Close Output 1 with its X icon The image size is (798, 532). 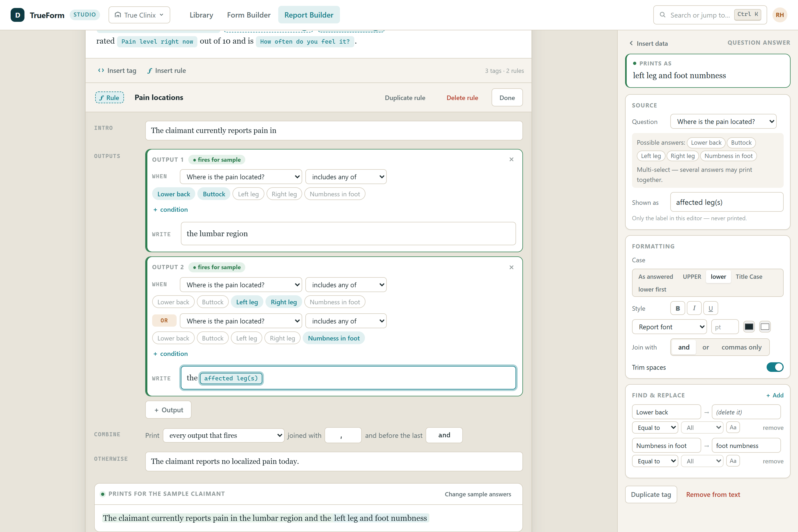[x=511, y=159]
